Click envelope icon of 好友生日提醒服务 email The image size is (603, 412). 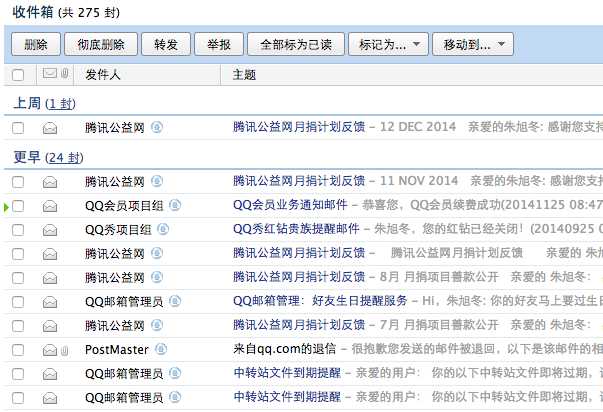pos(50,302)
